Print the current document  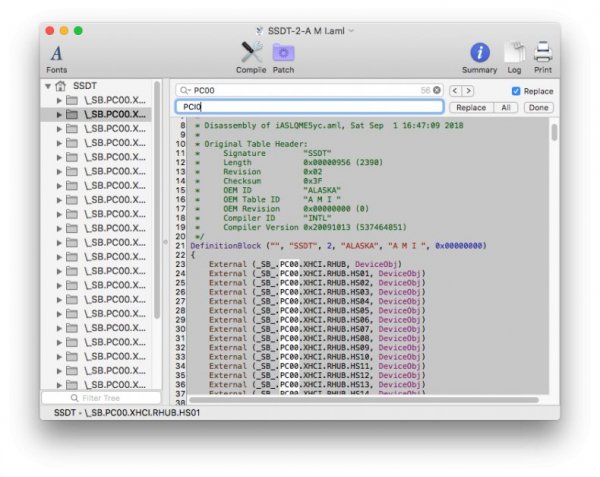(542, 54)
